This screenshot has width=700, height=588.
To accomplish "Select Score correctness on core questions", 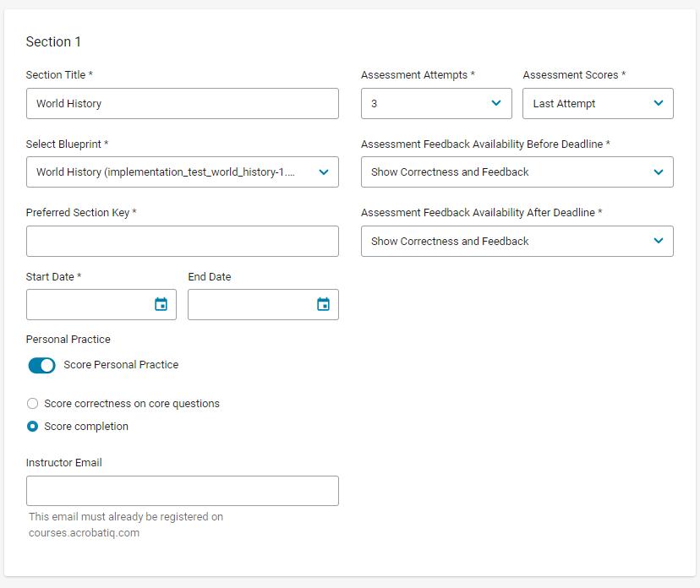I will pyautogui.click(x=33, y=404).
